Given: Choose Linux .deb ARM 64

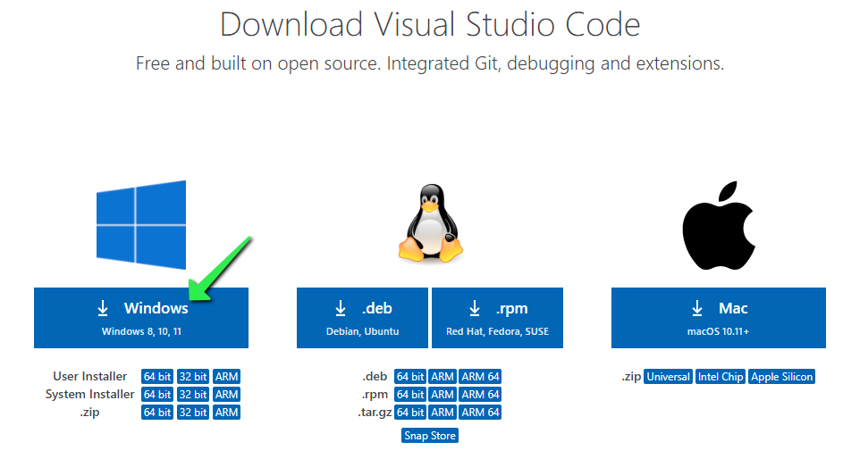Looking at the screenshot, I should (x=481, y=377).
